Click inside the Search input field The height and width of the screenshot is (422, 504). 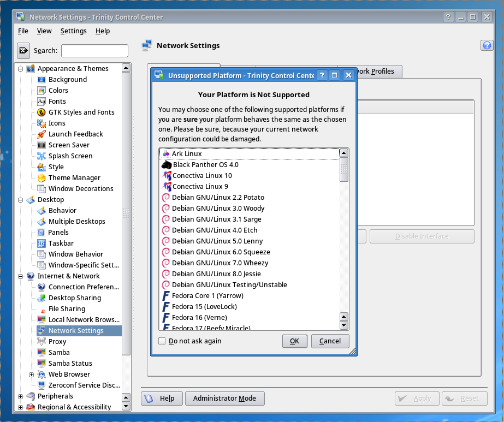click(x=95, y=51)
